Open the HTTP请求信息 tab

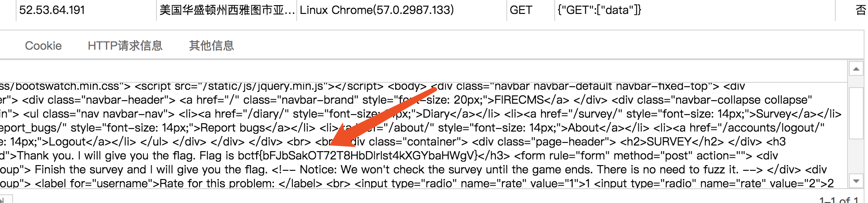[x=125, y=46]
